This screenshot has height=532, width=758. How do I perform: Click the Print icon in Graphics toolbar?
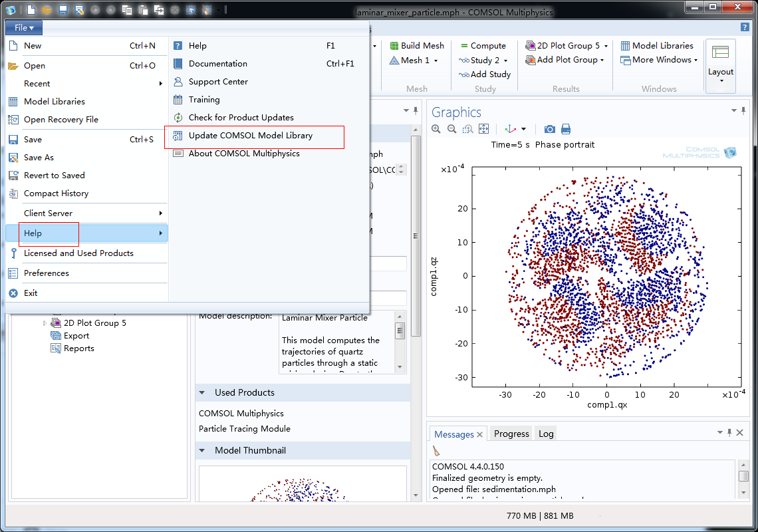(x=566, y=129)
